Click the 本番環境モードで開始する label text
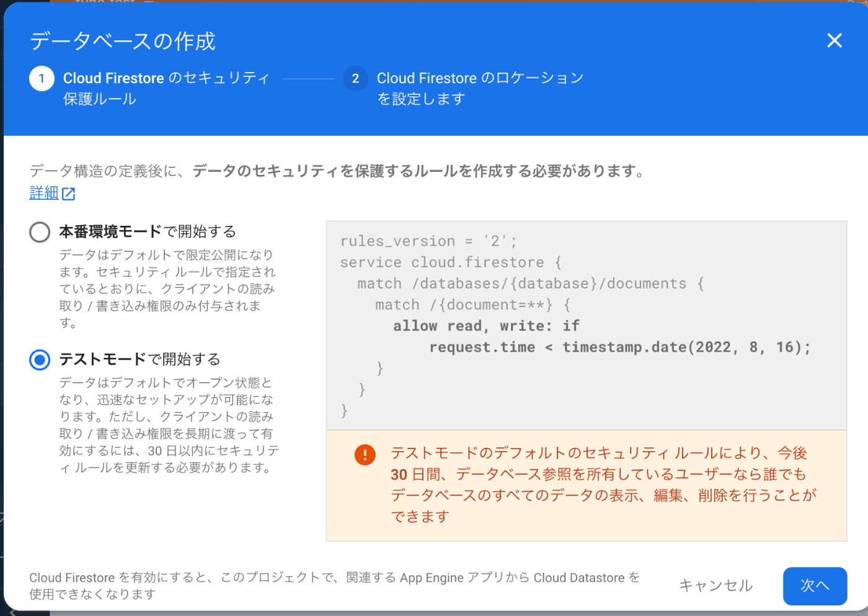Viewport: 868px width, 616px height. [x=148, y=231]
